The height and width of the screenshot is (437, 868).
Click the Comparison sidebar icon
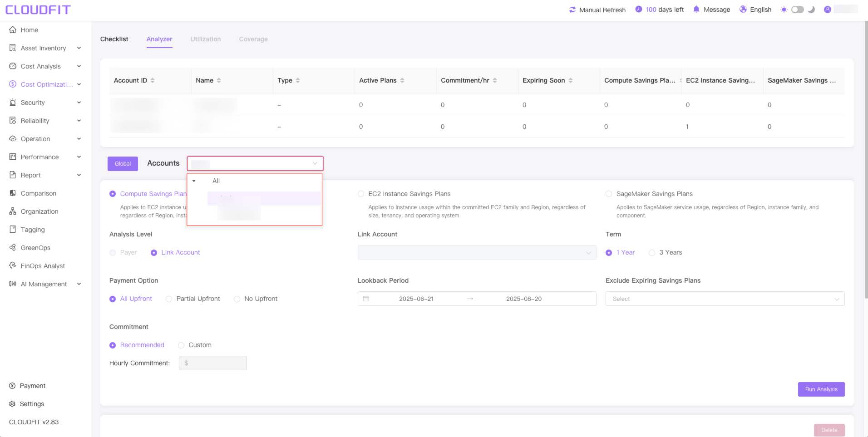(13, 193)
